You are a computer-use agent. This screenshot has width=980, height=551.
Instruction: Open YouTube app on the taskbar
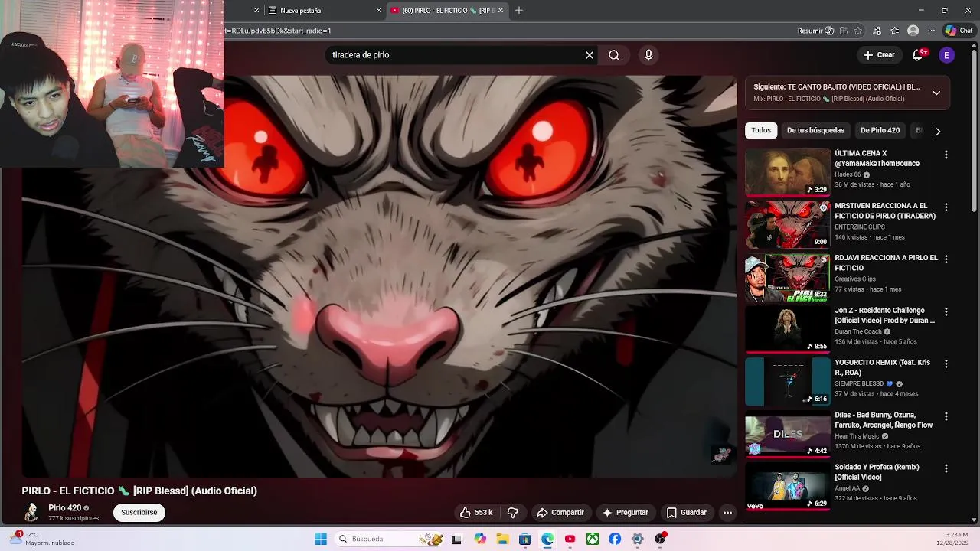pos(570,539)
